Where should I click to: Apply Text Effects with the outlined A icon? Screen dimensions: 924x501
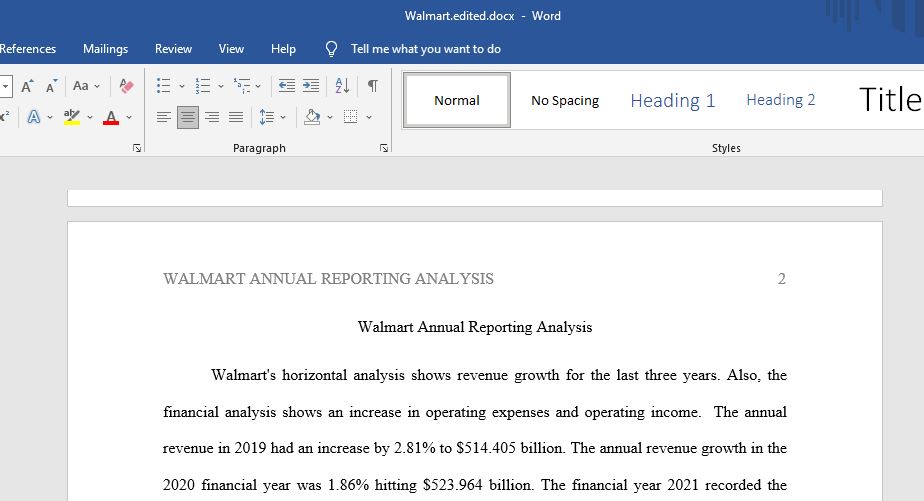[34, 117]
